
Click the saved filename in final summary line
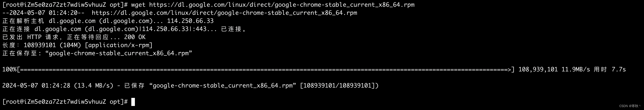tap(223, 86)
